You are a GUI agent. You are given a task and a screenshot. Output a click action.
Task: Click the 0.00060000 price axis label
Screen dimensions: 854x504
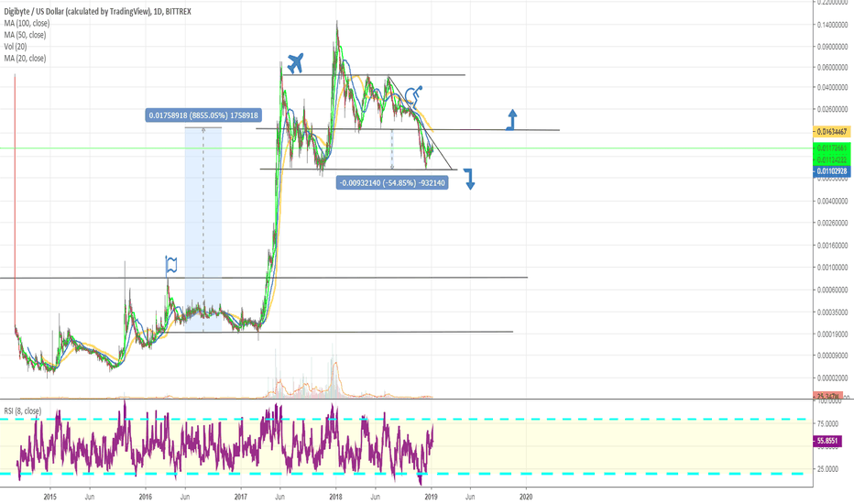tap(832, 290)
